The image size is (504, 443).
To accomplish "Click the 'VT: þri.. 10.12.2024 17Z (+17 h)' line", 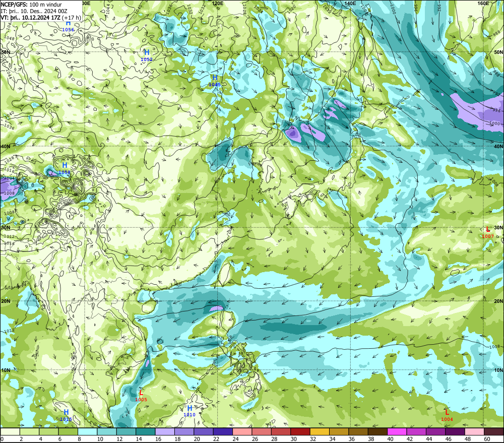I will click(x=41, y=18).
